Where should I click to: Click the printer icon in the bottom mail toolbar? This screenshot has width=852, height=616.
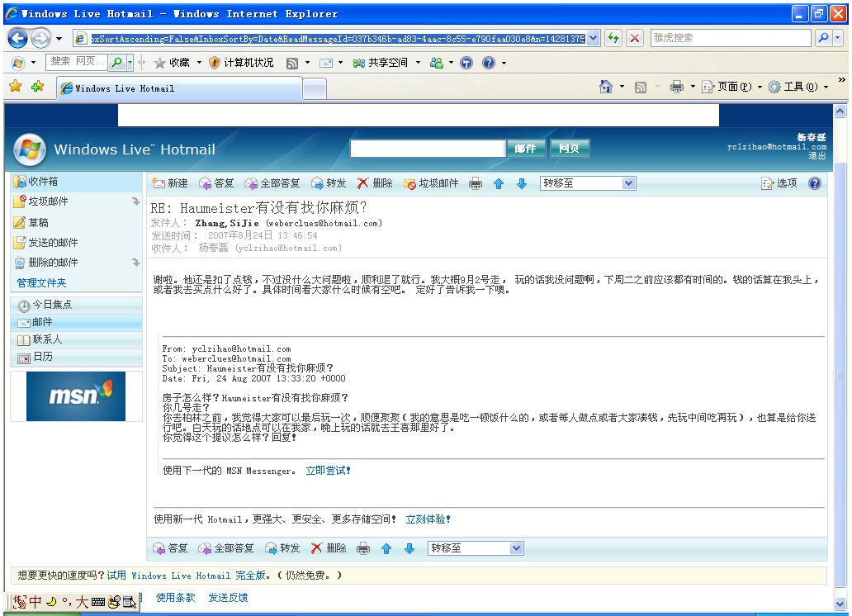pos(363,548)
